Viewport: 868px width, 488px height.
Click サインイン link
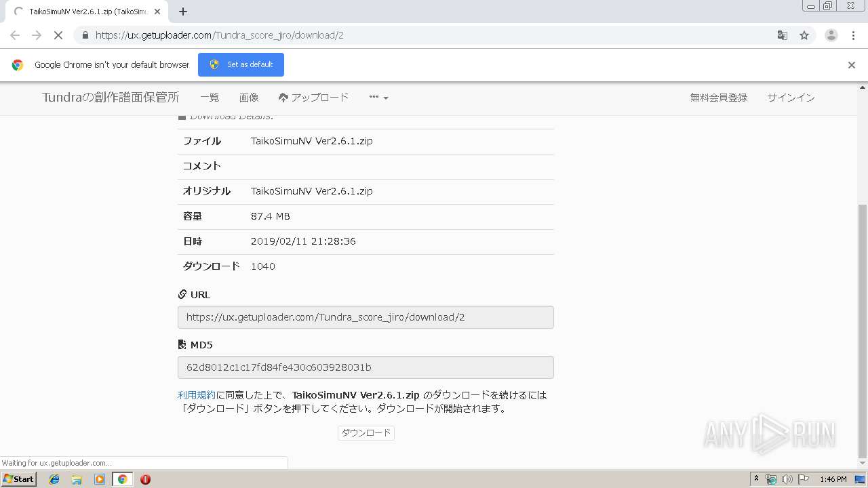click(791, 98)
